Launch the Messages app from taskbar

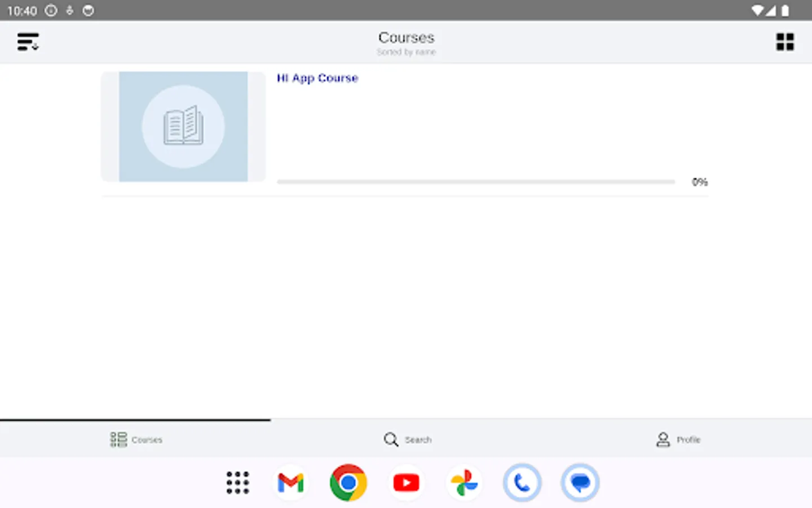pos(580,483)
